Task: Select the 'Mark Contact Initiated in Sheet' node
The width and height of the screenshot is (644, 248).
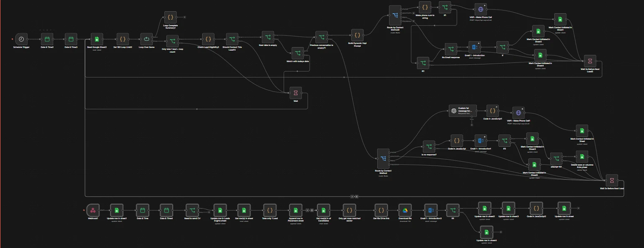Action: (582, 131)
